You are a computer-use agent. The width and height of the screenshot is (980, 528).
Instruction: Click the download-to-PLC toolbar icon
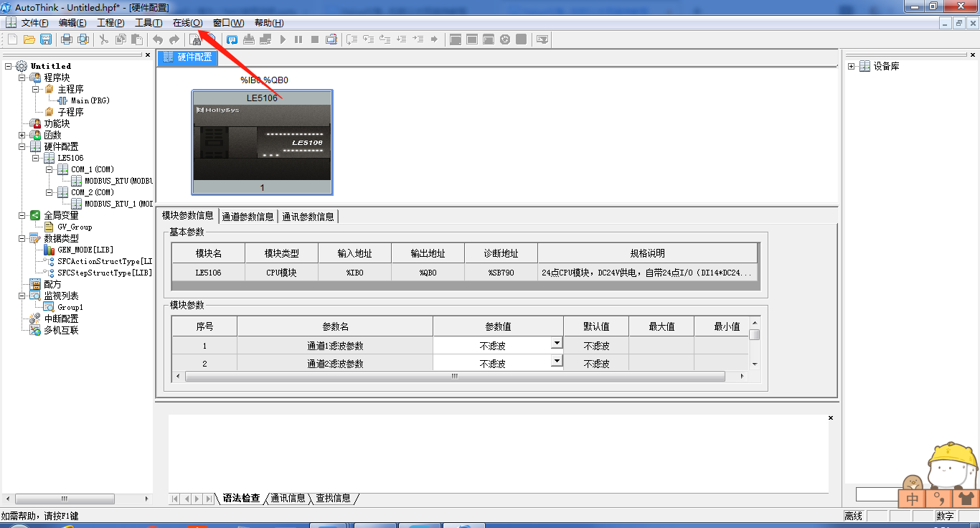[249, 39]
